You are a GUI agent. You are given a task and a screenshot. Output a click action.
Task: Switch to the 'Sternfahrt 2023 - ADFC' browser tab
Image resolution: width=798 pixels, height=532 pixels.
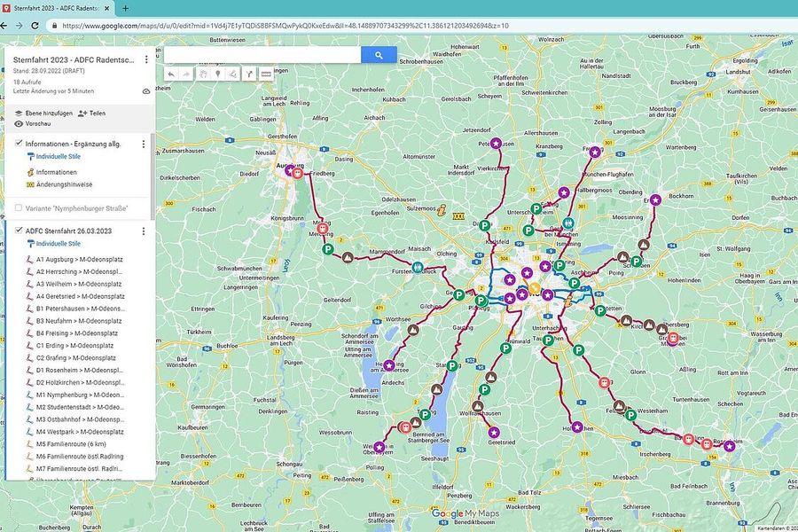coord(56,8)
